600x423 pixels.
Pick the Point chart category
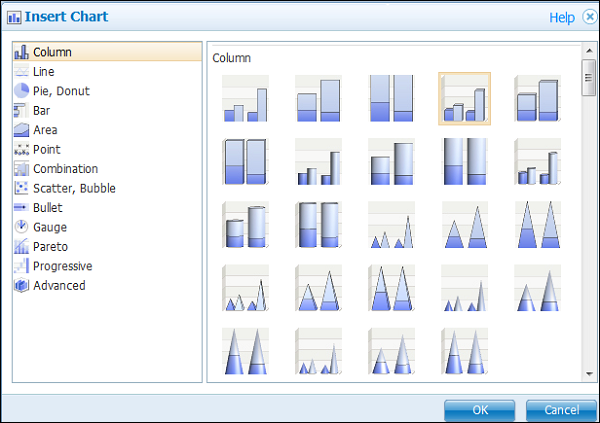[107, 149]
